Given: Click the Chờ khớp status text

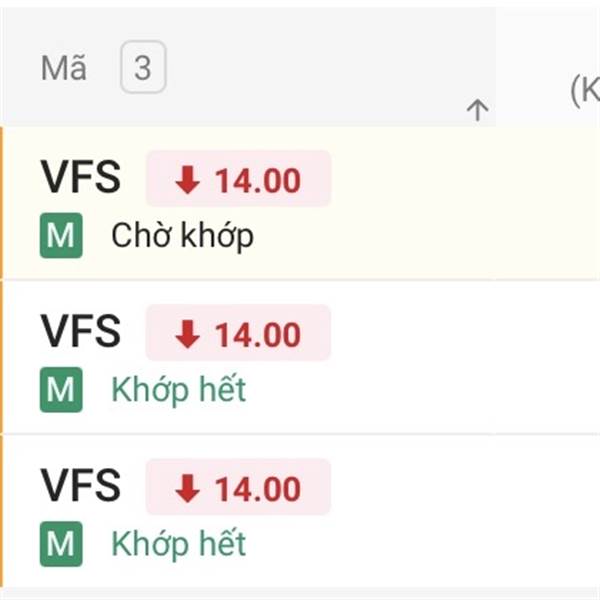Looking at the screenshot, I should [x=182, y=236].
